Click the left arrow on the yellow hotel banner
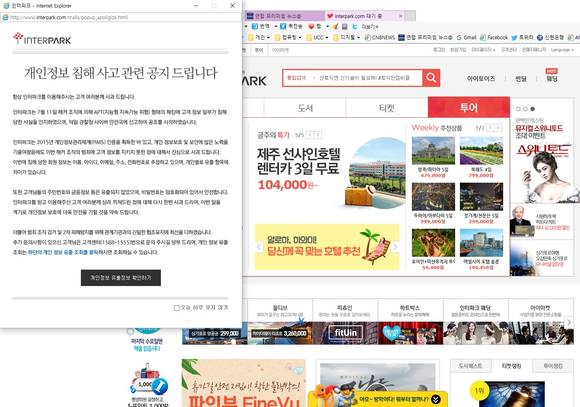The image size is (580, 407). pyautogui.click(x=259, y=247)
